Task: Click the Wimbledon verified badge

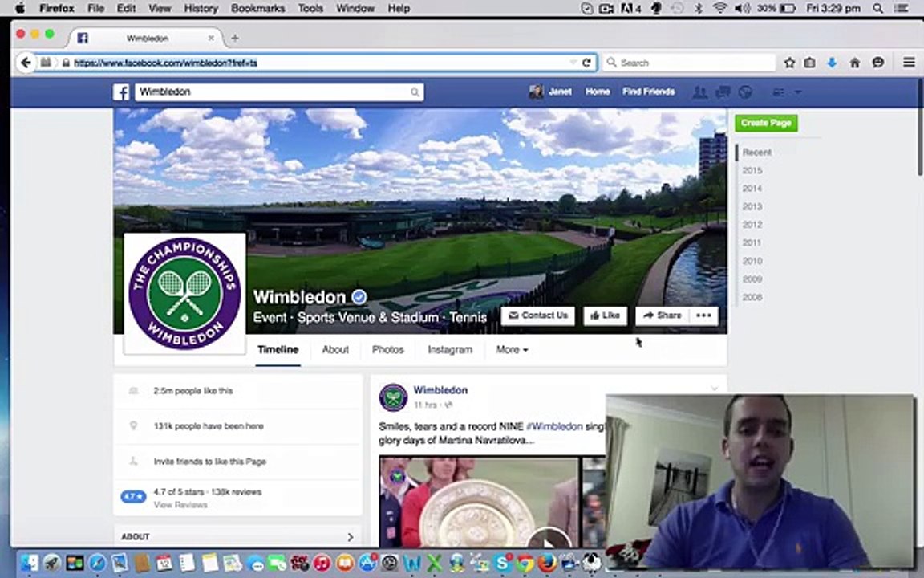Action: point(359,297)
